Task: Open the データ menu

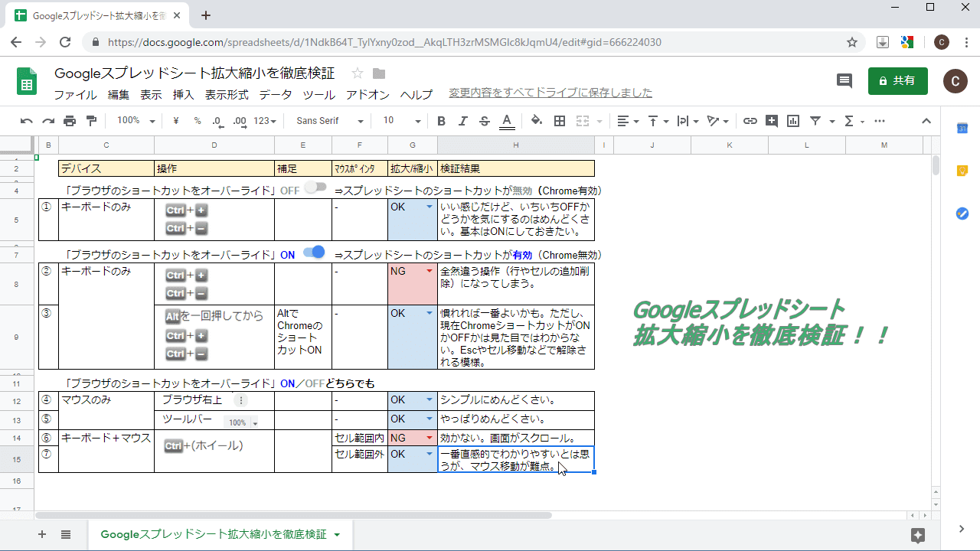Action: click(276, 95)
